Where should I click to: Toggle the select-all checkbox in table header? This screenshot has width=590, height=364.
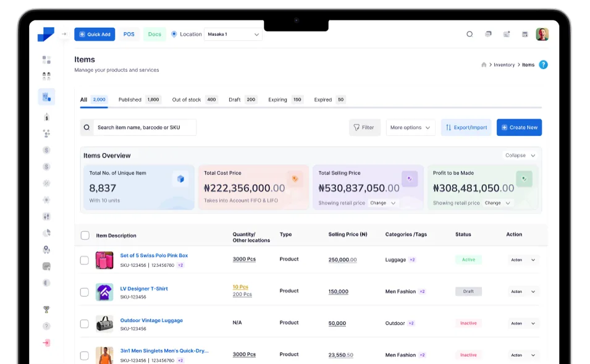[x=85, y=235]
